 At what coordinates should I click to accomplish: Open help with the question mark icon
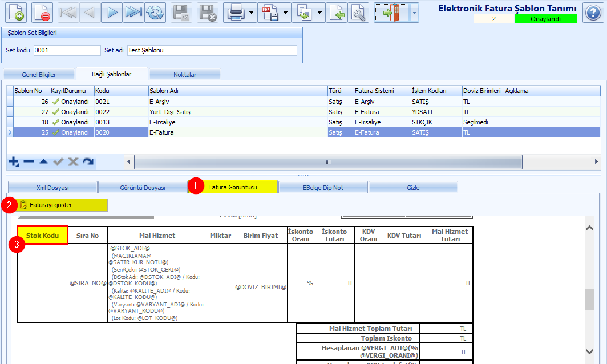pyautogui.click(x=593, y=13)
